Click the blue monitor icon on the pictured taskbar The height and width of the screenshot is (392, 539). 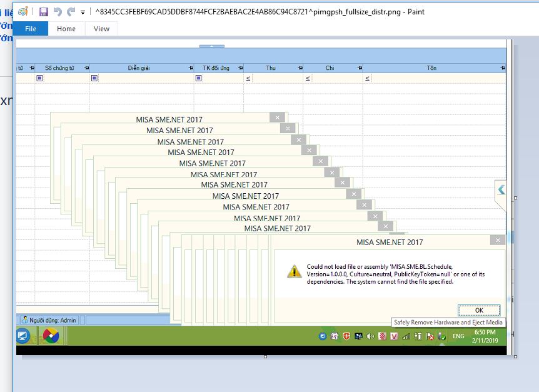click(23, 336)
